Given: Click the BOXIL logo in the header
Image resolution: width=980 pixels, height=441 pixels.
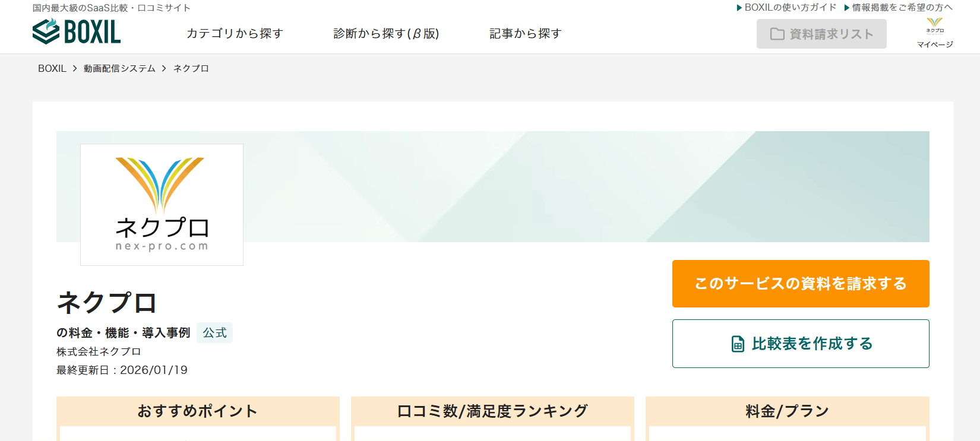Looking at the screenshot, I should pyautogui.click(x=77, y=31).
